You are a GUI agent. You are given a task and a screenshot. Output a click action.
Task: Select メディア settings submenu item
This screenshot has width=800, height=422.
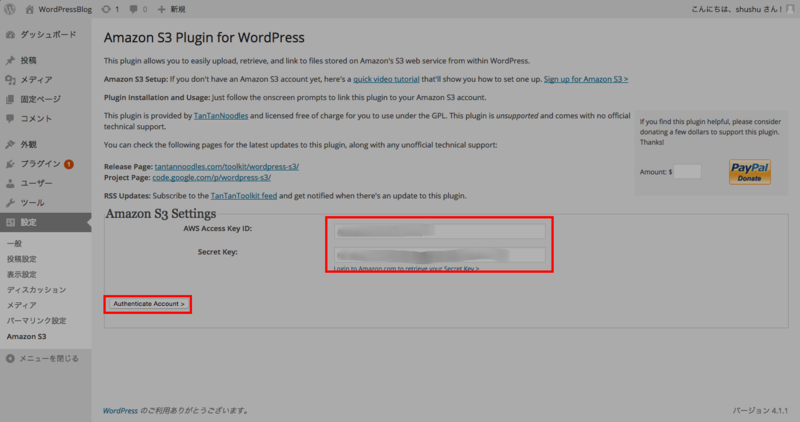21,305
